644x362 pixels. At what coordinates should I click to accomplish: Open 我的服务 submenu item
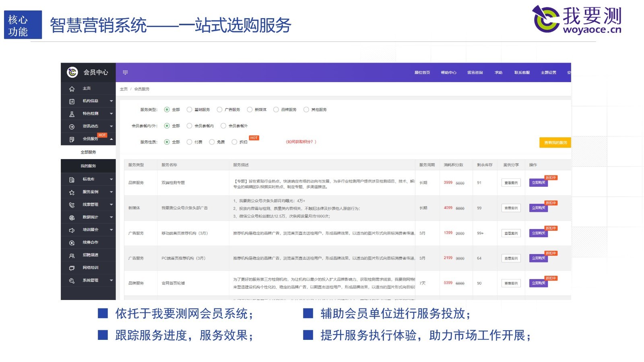click(x=88, y=166)
